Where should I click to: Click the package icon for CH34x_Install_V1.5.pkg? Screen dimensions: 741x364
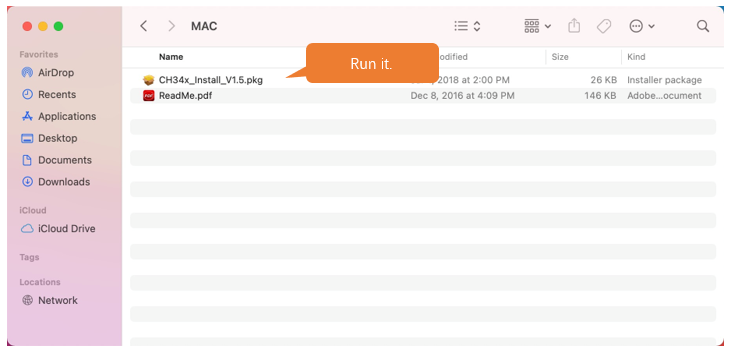tap(149, 80)
